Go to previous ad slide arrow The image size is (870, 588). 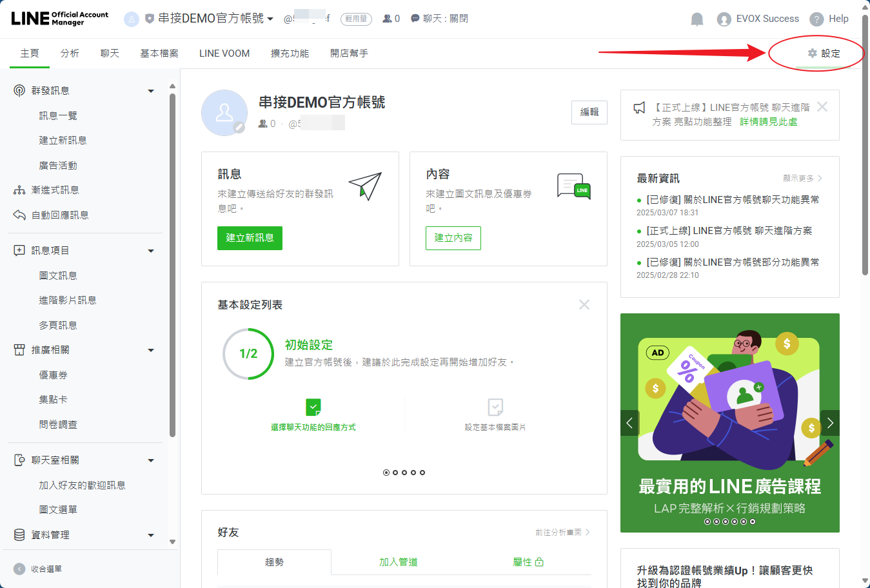(629, 423)
